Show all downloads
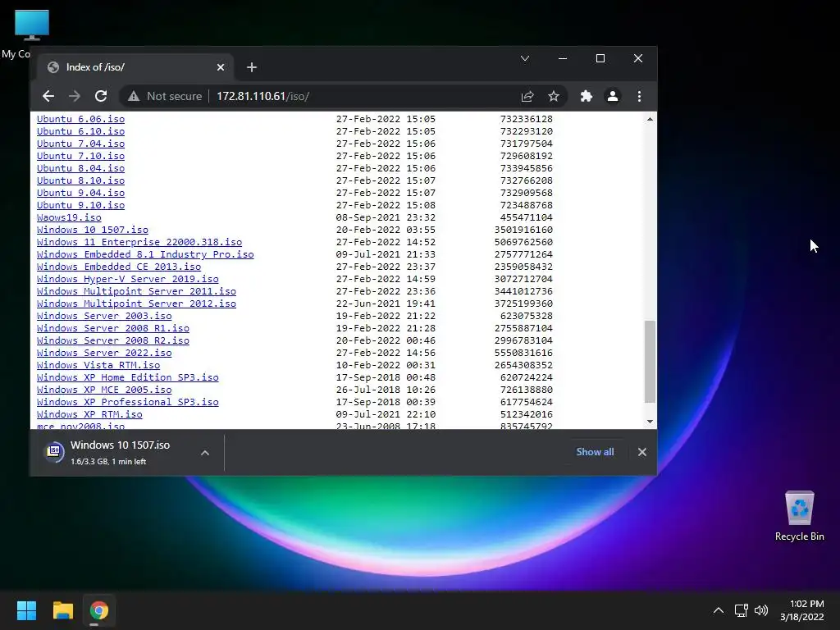The height and width of the screenshot is (630, 840). [x=595, y=452]
